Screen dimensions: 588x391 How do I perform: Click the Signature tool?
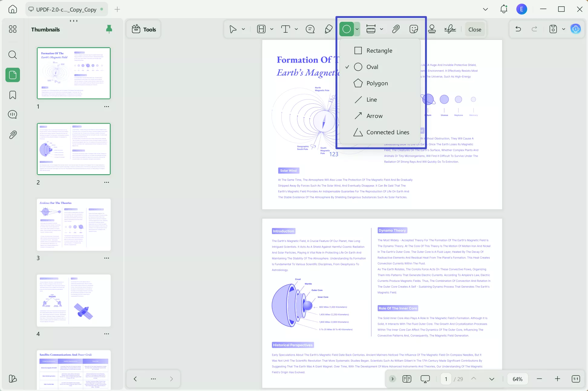pyautogui.click(x=450, y=29)
